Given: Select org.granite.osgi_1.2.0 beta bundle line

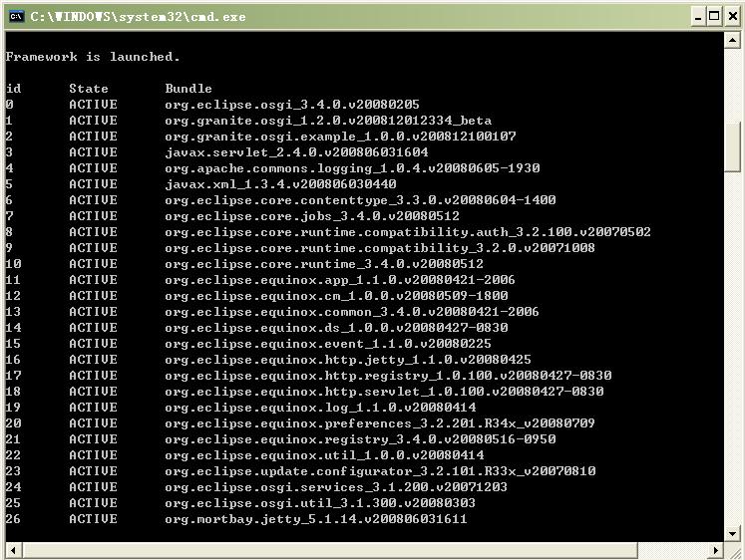Looking at the screenshot, I should pos(328,121).
